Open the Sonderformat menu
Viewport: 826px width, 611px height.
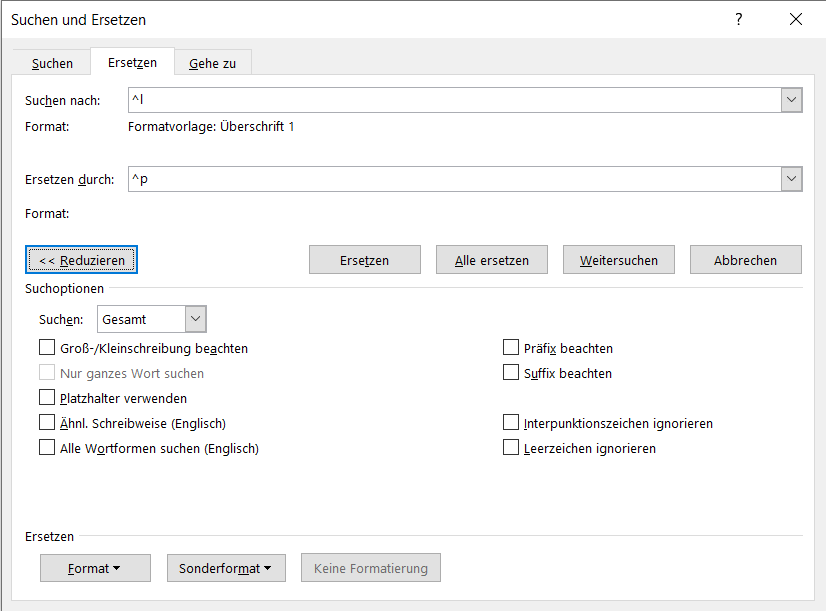(226, 567)
